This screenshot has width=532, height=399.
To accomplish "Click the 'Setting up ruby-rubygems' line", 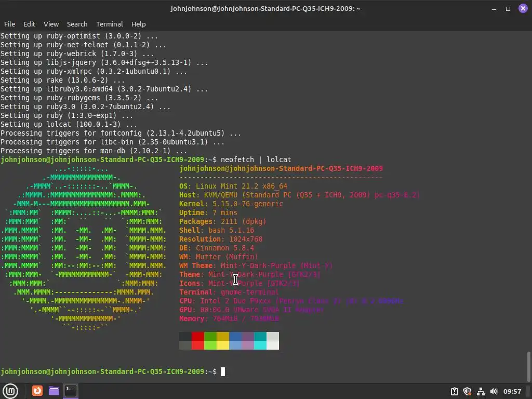I will pos(79,98).
